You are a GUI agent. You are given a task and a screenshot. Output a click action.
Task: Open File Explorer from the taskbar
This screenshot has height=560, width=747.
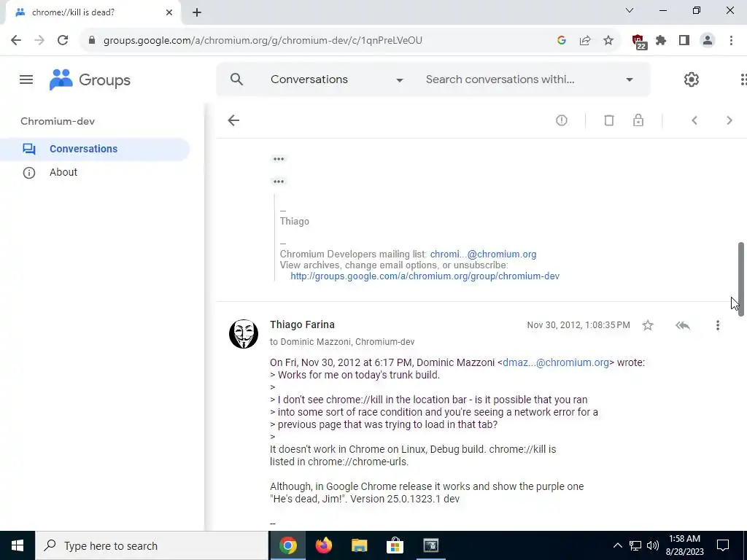coord(360,545)
